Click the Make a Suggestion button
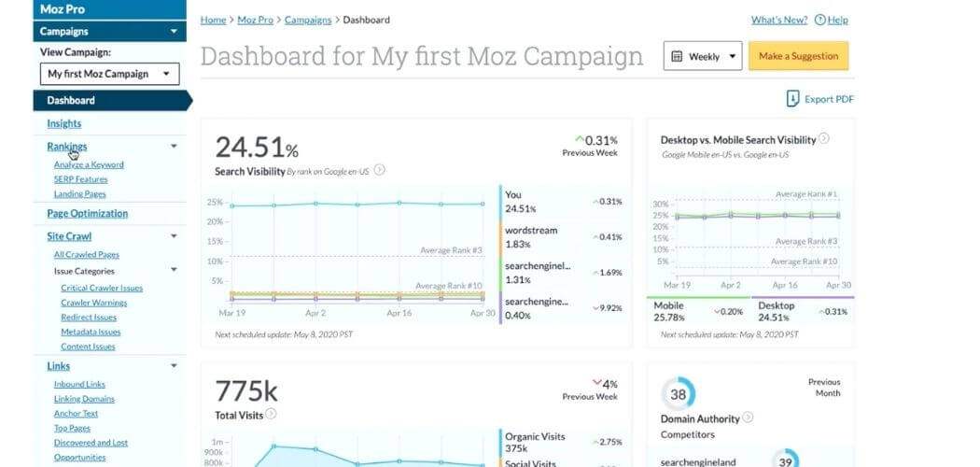980x467 pixels. (799, 56)
